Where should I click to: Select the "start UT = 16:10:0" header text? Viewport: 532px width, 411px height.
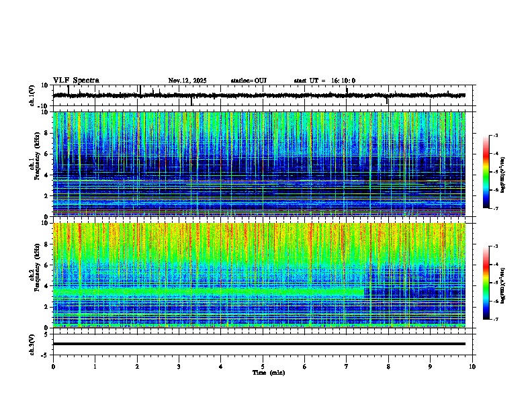point(324,81)
